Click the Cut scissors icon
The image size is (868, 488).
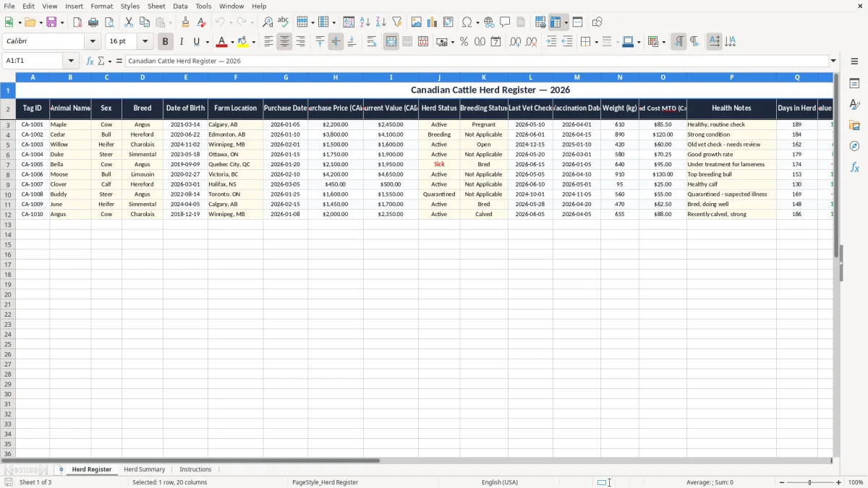(x=129, y=22)
